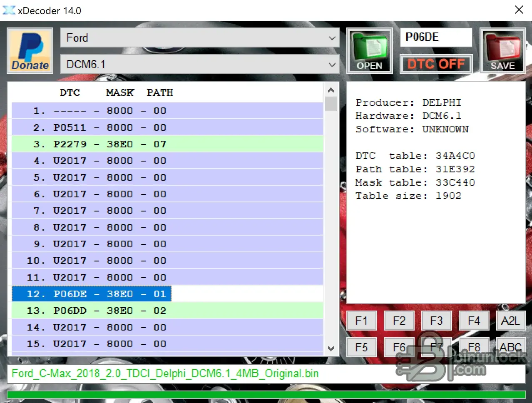The height and width of the screenshot is (403, 532).
Task: Click the ABC button
Action: click(x=510, y=347)
